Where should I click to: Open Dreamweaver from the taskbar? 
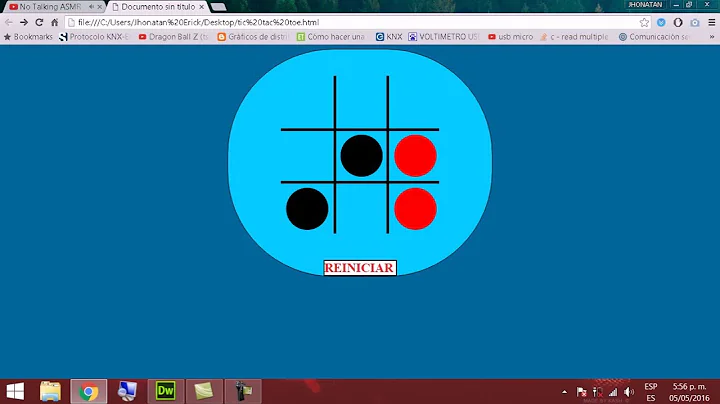tap(165, 392)
